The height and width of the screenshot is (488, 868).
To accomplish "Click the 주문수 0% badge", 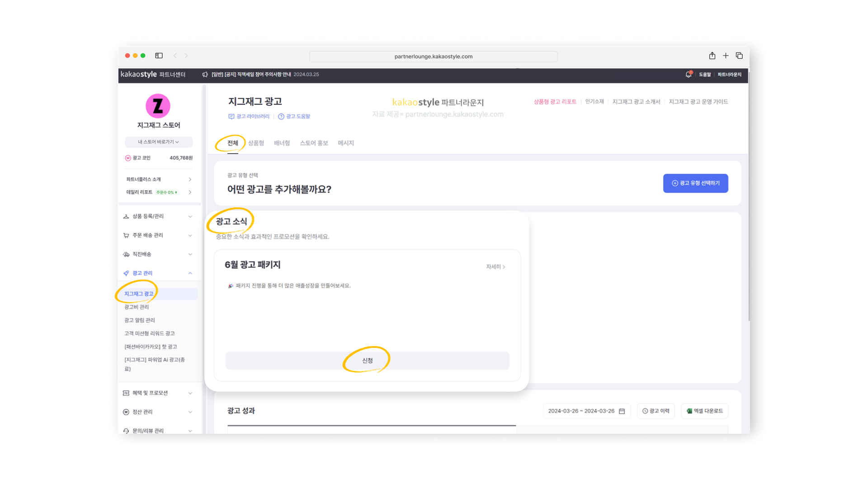I will pyautogui.click(x=167, y=192).
